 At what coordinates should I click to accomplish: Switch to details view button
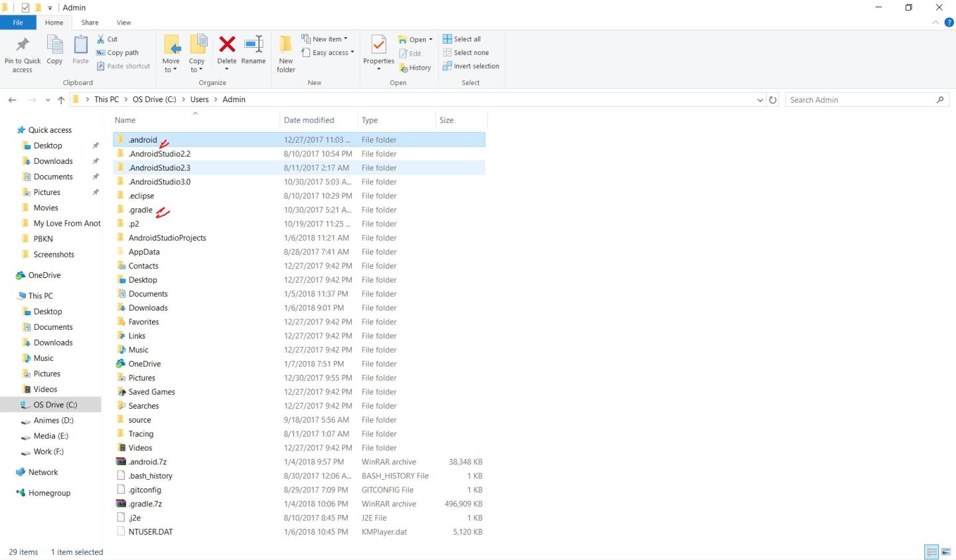(x=931, y=552)
